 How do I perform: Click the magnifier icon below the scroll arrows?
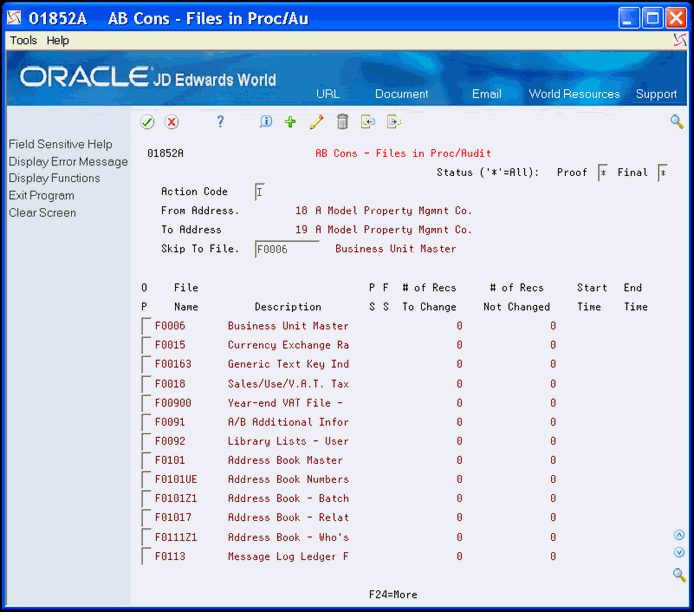click(679, 575)
